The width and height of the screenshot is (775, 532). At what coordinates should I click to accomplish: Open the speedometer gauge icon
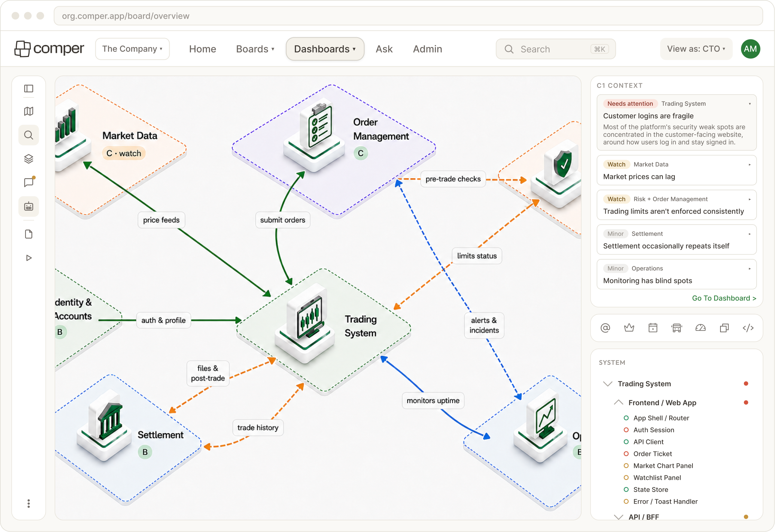click(700, 328)
